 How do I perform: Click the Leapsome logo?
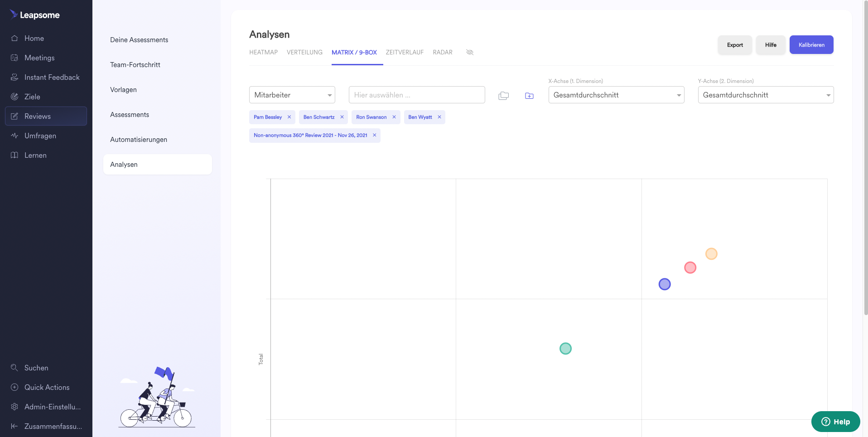coord(35,15)
